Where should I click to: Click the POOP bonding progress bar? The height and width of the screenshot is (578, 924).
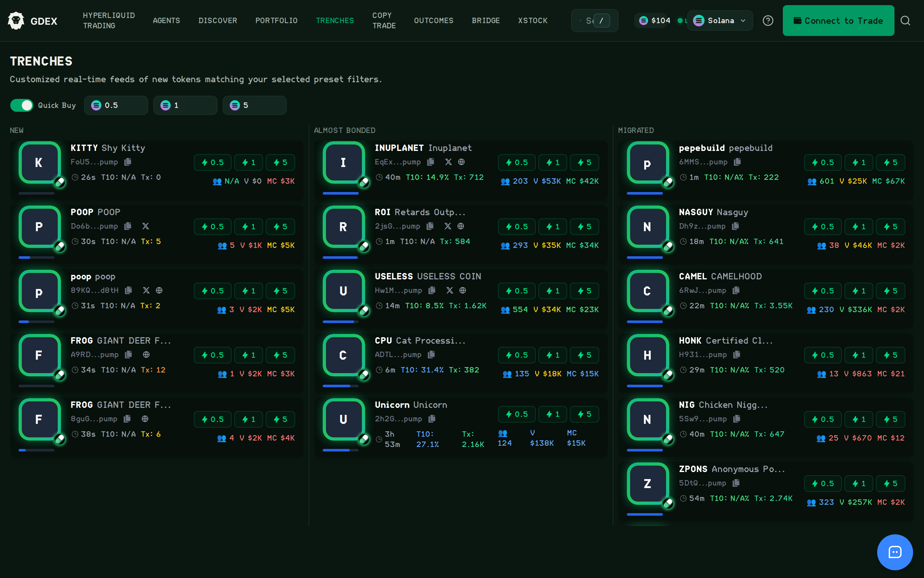point(37,258)
